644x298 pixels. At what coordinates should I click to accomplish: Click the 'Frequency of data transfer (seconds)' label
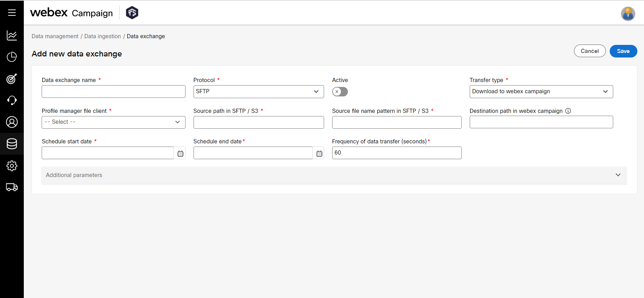379,141
